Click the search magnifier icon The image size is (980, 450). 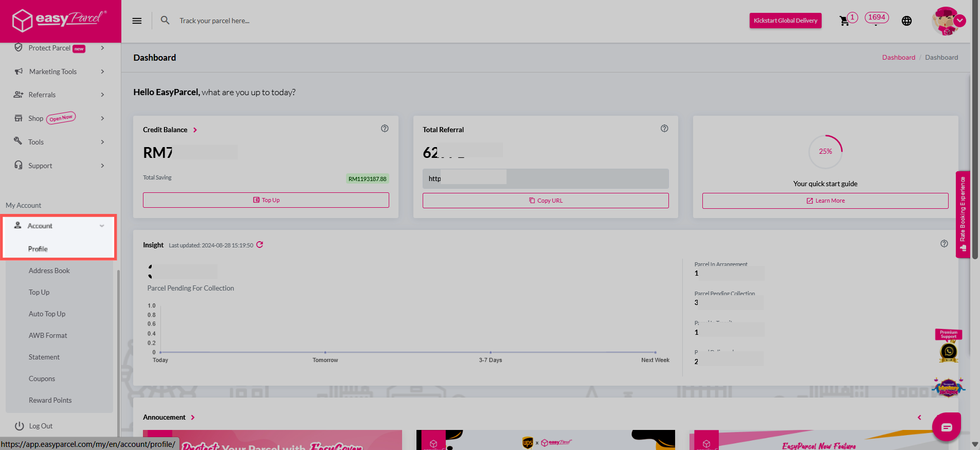165,21
